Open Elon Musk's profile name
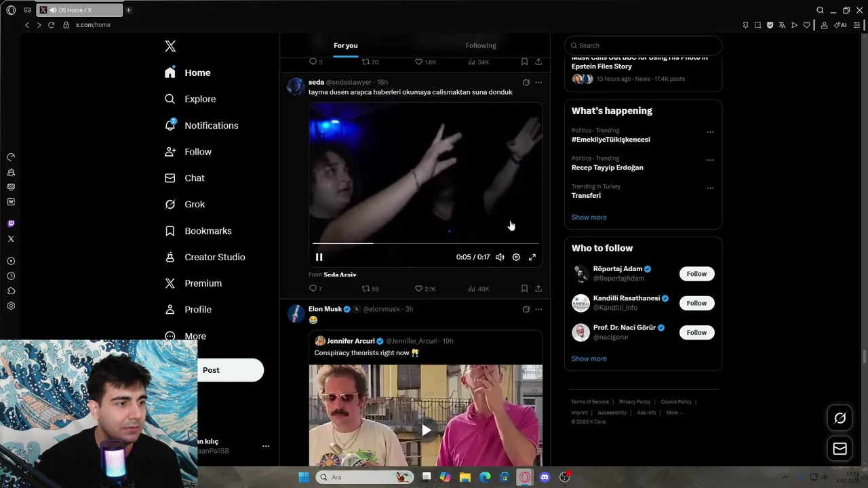Image resolution: width=868 pixels, height=488 pixels. (325, 309)
